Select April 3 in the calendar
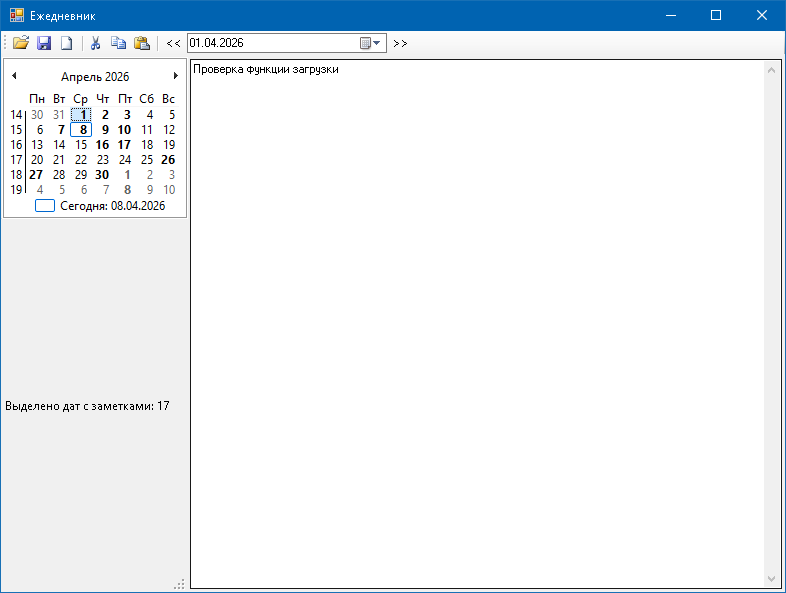The image size is (786, 593). click(125, 115)
